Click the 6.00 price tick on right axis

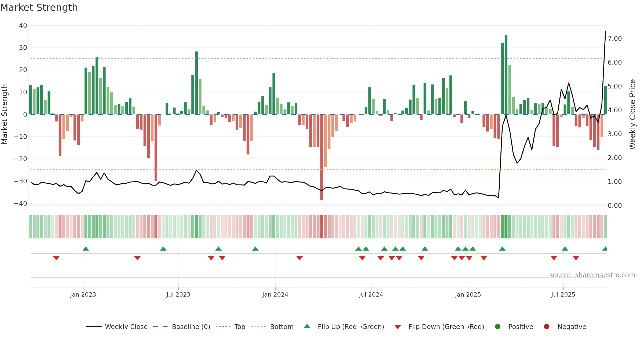point(615,62)
